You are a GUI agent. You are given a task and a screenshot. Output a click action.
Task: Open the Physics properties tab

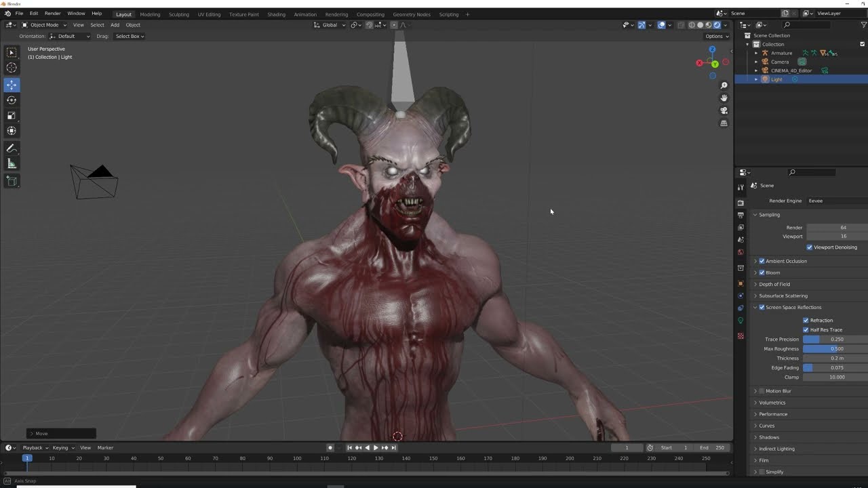coord(741,296)
